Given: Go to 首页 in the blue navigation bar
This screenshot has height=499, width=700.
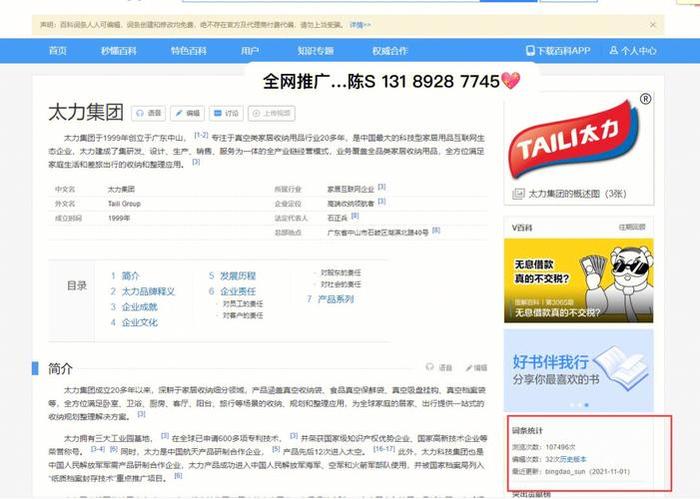Looking at the screenshot, I should click(x=58, y=51).
